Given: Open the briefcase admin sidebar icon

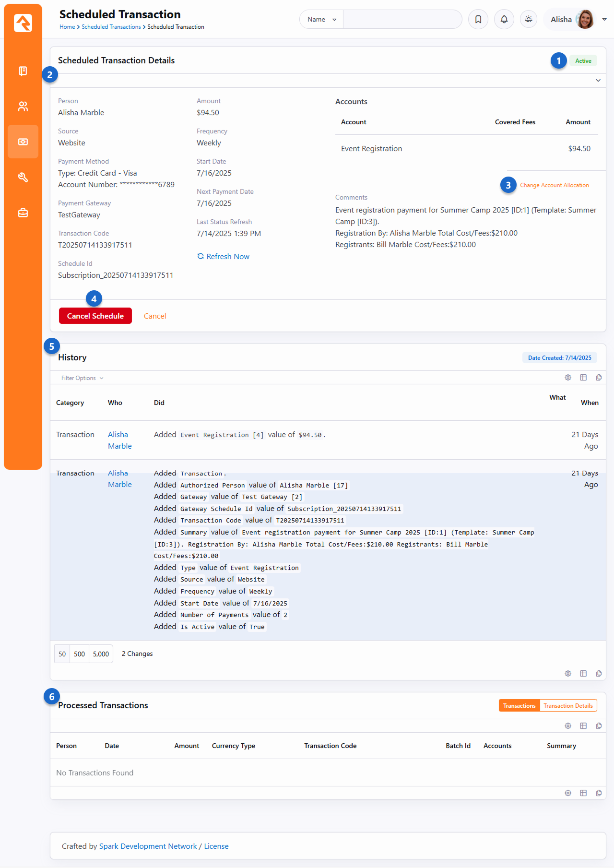Looking at the screenshot, I should point(23,213).
